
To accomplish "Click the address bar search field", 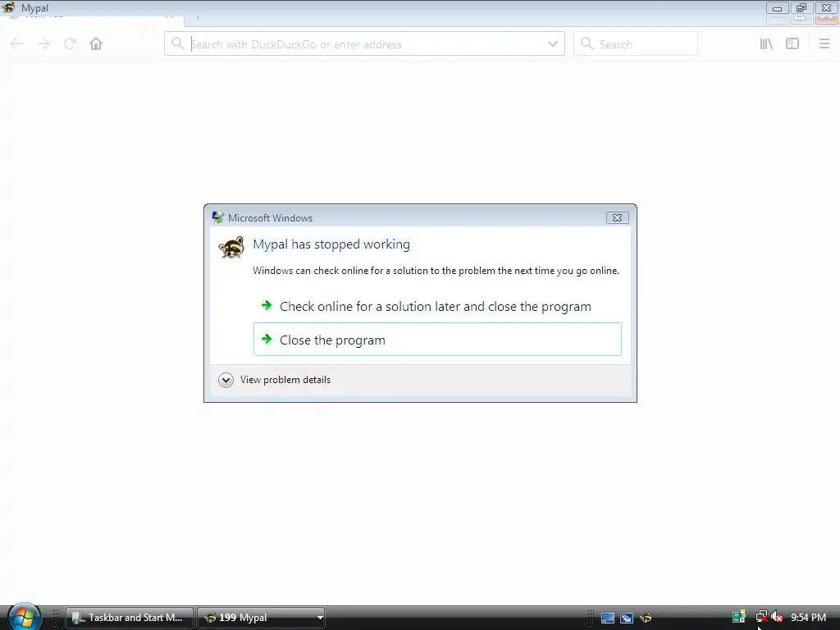I will 364,44.
